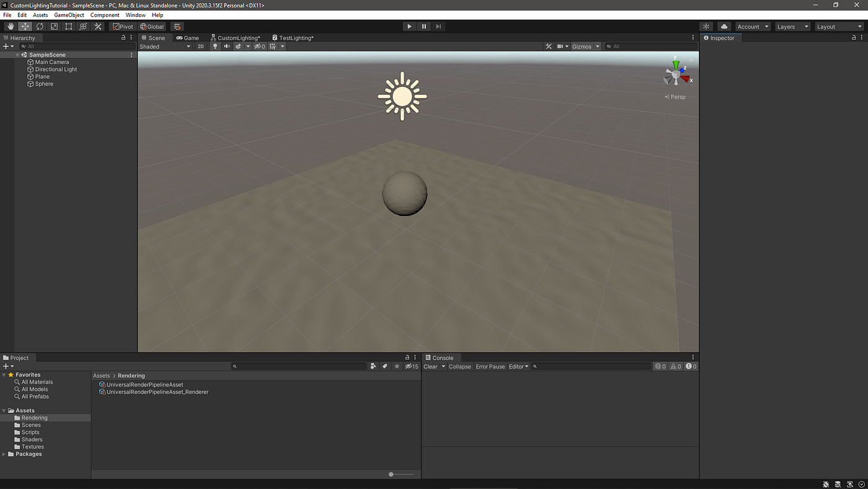Open the Layout dropdown
Image resolution: width=868 pixels, height=489 pixels.
(839, 27)
